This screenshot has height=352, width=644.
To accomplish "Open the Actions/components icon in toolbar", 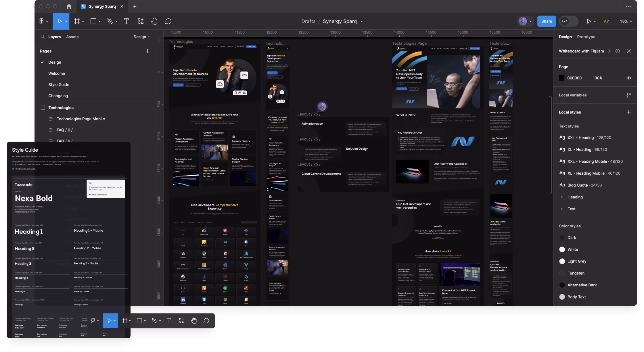I will [141, 21].
